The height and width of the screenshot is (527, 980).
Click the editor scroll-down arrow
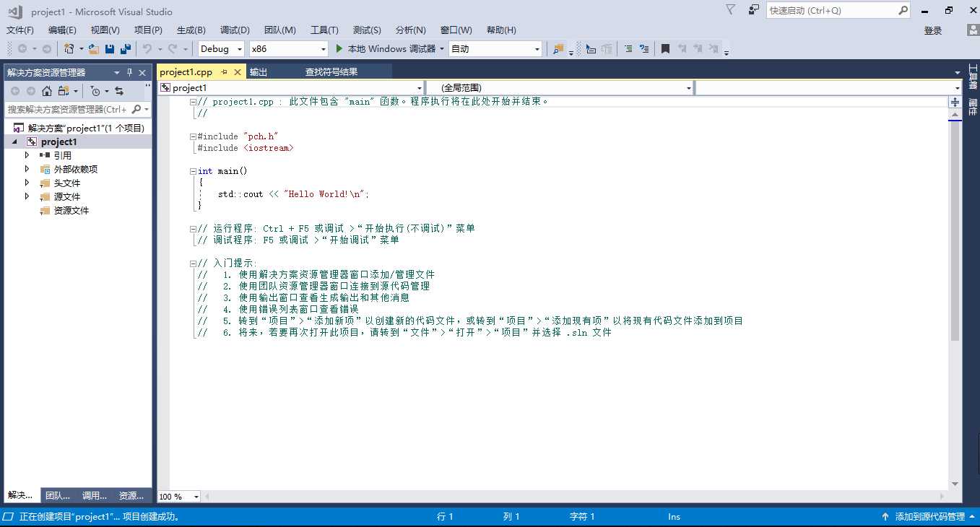point(955,484)
